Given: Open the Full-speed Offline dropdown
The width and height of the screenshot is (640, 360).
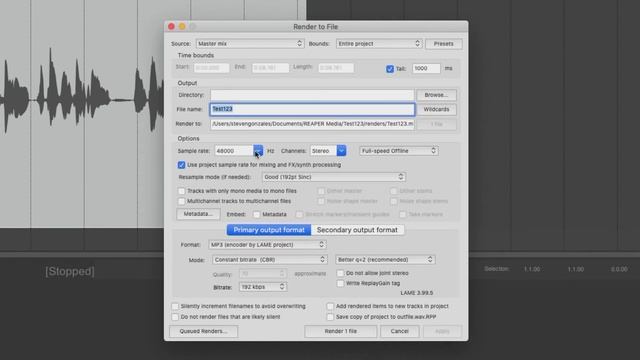Looking at the screenshot, I should pyautogui.click(x=399, y=151).
